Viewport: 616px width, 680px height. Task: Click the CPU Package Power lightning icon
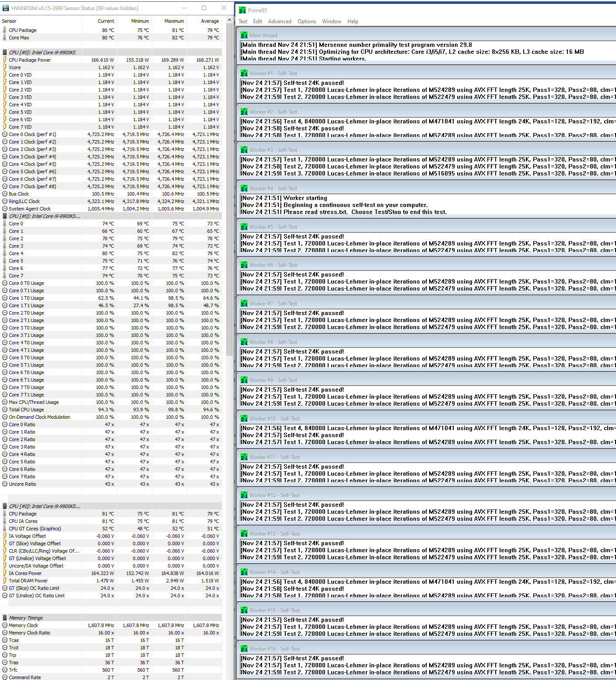[5, 60]
